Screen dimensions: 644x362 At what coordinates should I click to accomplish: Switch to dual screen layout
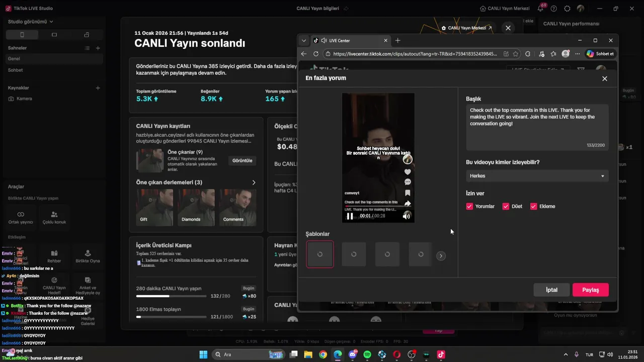(87, 35)
